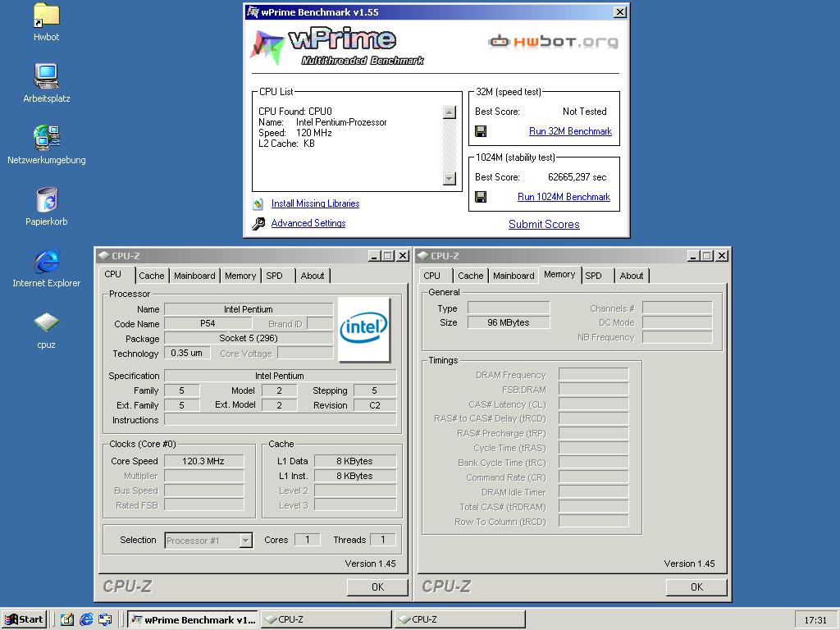Click the Code Name P54 field
The height and width of the screenshot is (630, 840).
(x=208, y=323)
